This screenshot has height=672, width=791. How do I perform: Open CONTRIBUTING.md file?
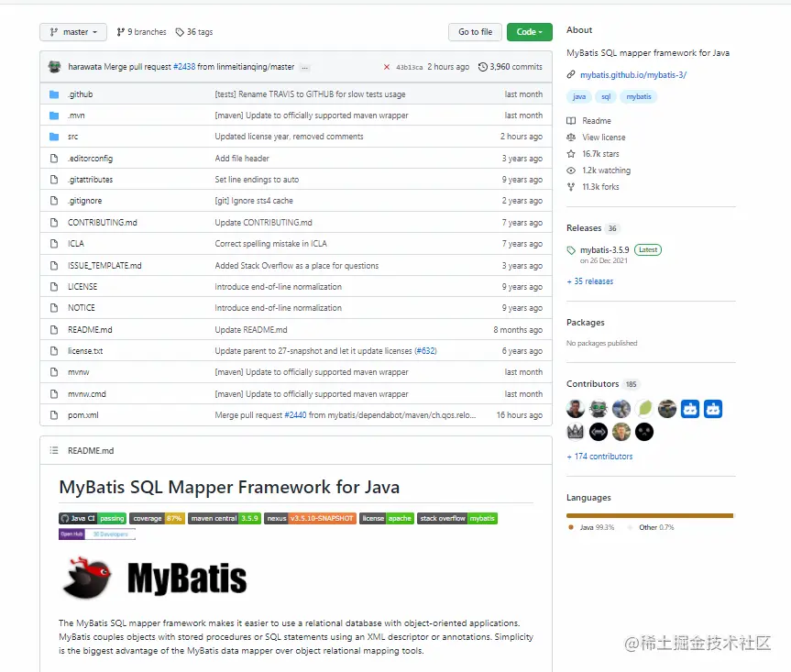[x=103, y=223]
